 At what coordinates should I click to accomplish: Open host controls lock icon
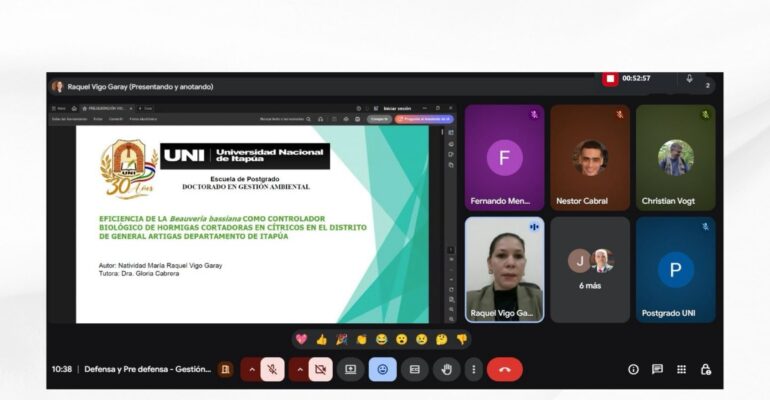705,370
